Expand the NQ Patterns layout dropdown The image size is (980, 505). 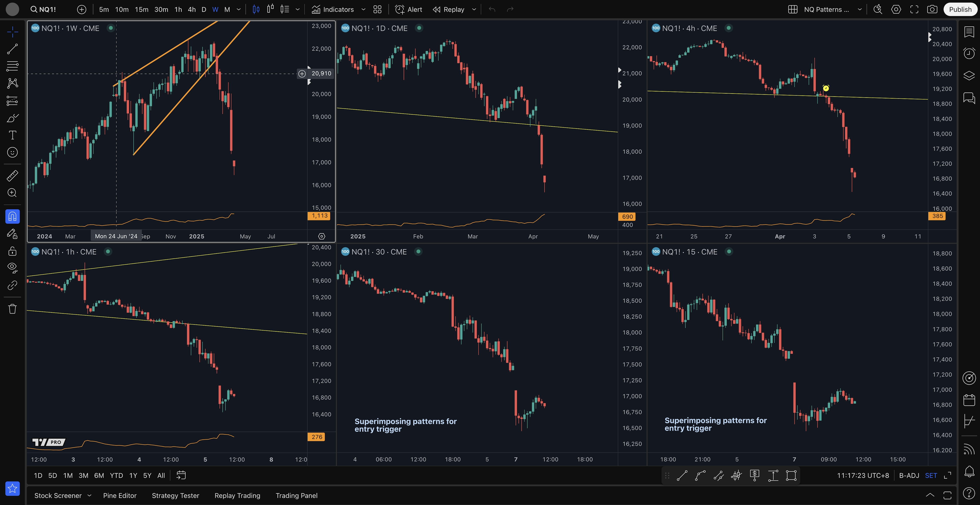click(859, 9)
